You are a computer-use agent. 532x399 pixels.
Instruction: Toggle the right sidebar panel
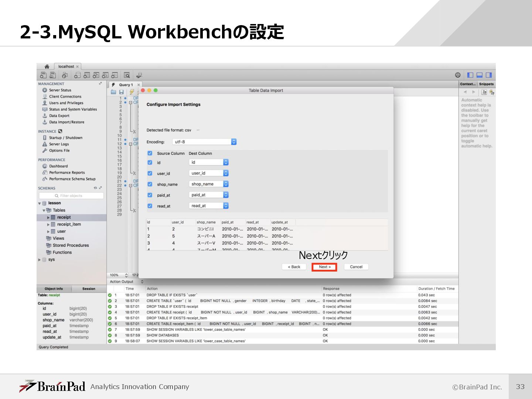click(x=489, y=75)
